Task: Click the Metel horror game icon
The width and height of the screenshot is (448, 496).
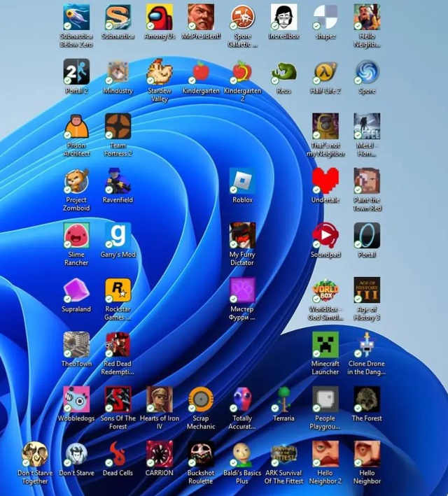Action: 367,126
